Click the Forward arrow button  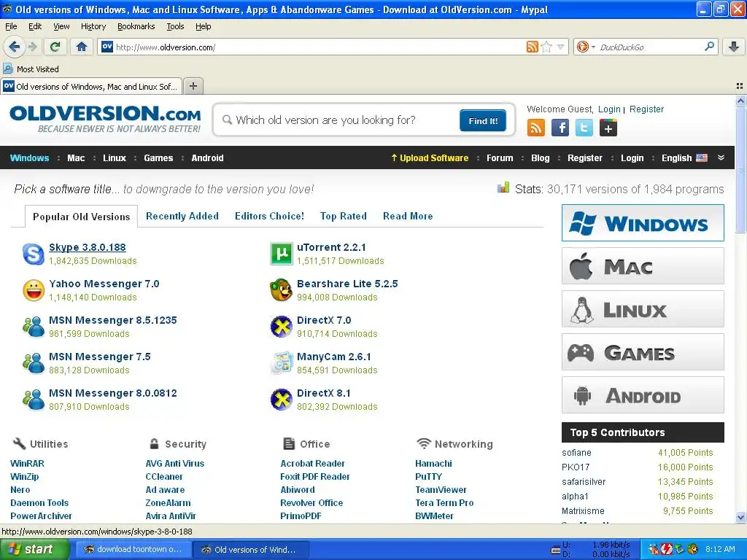click(x=32, y=47)
